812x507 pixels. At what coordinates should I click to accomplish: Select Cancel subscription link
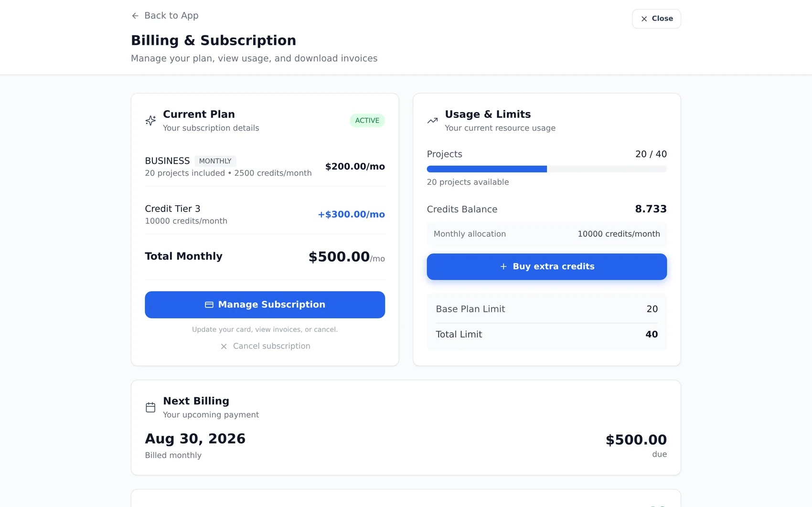pyautogui.click(x=265, y=346)
